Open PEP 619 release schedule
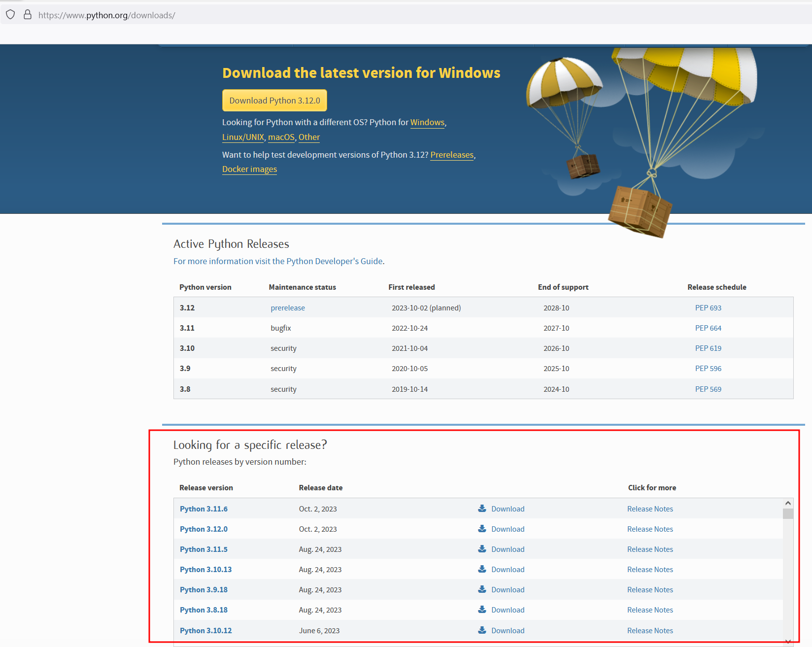 [x=708, y=348]
